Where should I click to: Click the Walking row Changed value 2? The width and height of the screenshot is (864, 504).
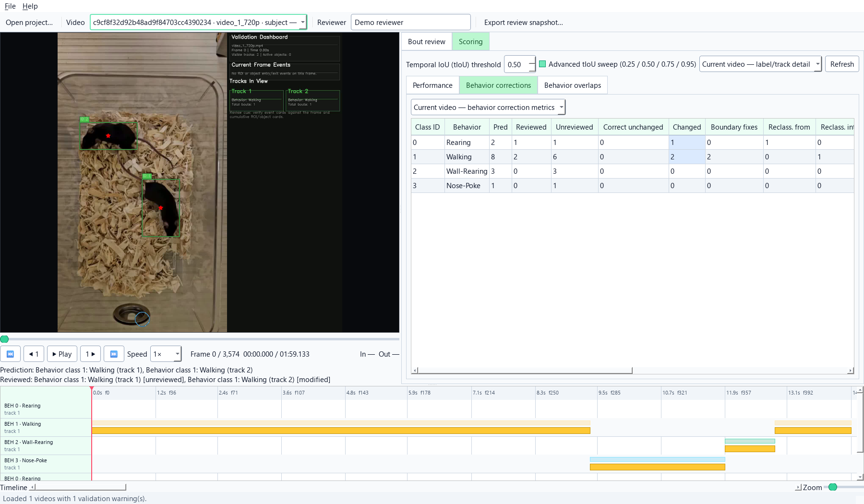(x=687, y=157)
